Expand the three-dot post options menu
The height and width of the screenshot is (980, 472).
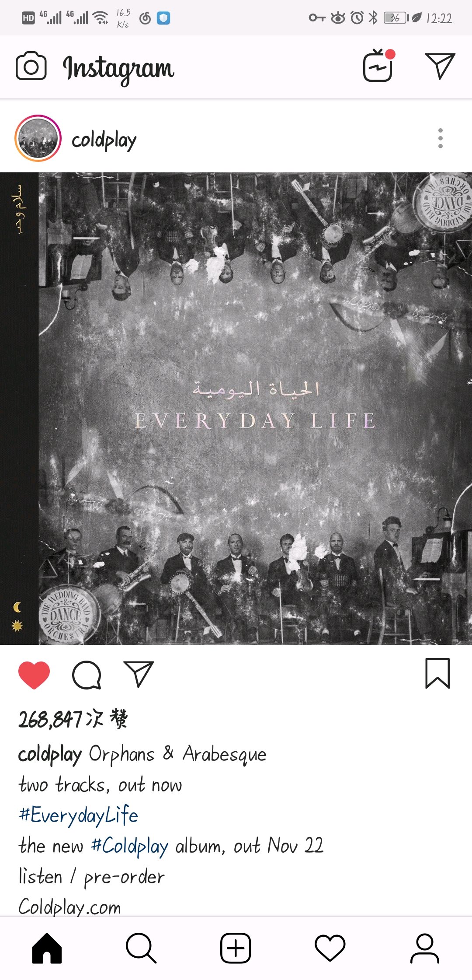[440, 138]
